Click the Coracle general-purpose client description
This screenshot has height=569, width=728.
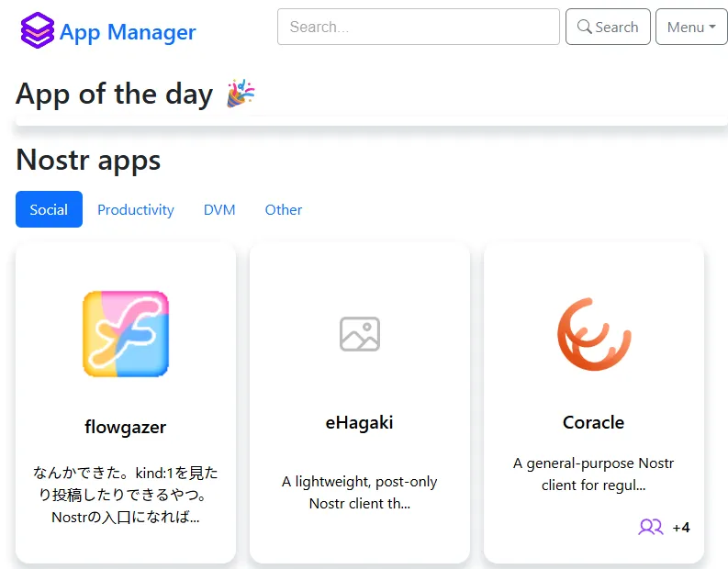click(594, 474)
